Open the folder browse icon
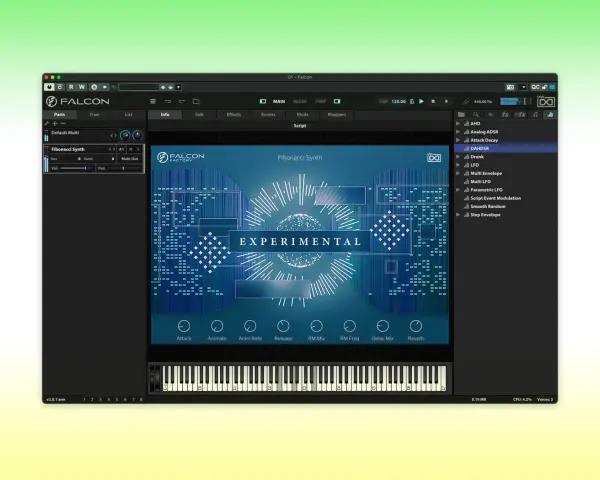This screenshot has height=480, width=600. tap(196, 101)
